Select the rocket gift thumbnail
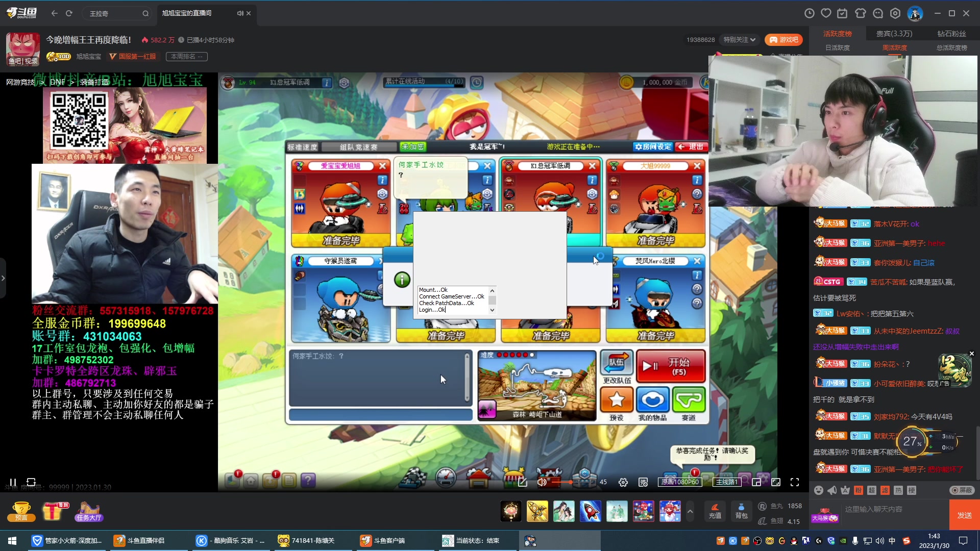The image size is (980, 551). point(591,511)
